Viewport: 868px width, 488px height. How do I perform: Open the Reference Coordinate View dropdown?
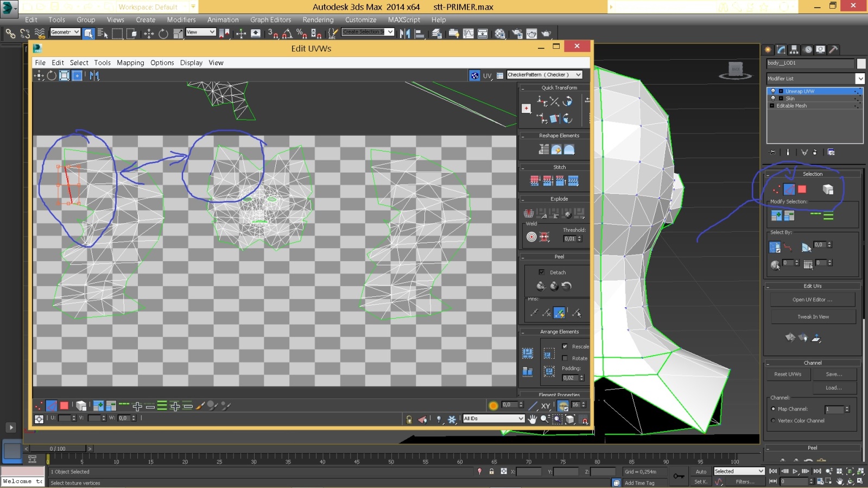(x=212, y=33)
